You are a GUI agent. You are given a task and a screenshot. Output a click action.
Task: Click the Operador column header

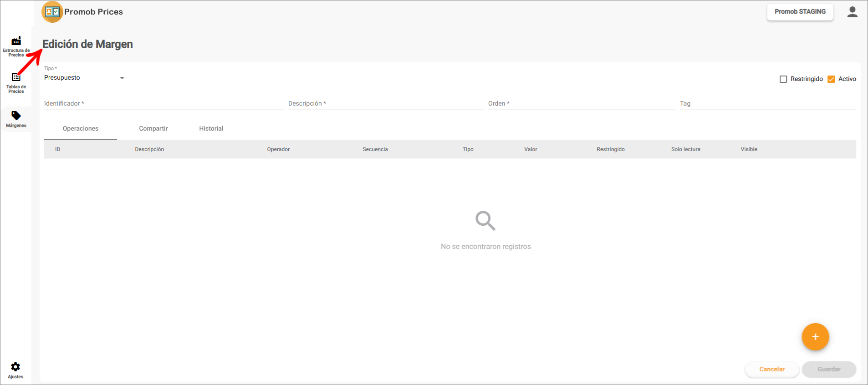(278, 149)
